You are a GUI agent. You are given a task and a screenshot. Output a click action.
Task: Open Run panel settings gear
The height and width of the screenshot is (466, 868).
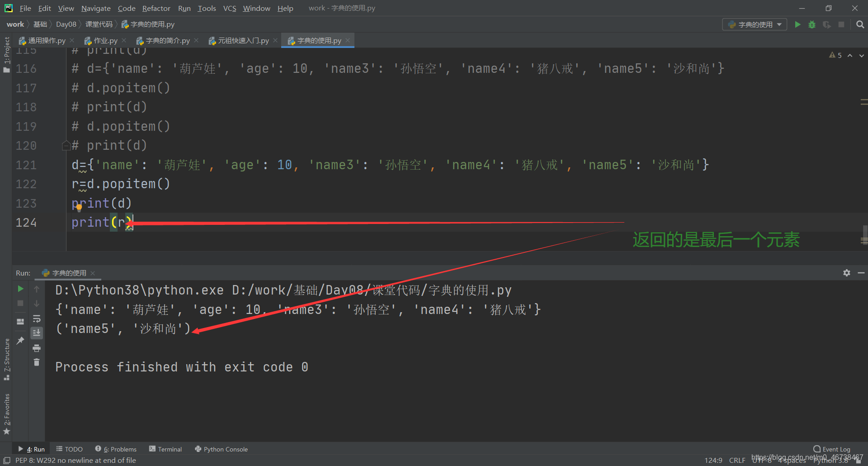point(847,273)
